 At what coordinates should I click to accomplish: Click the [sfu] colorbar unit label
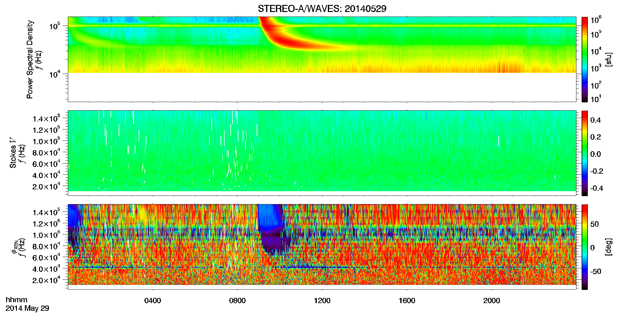tap(609, 60)
